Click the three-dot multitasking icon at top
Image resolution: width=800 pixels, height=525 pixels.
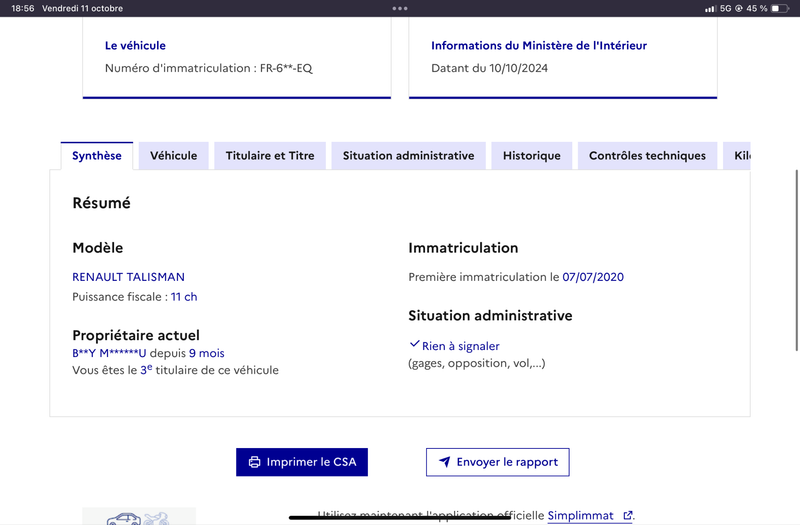(x=400, y=8)
